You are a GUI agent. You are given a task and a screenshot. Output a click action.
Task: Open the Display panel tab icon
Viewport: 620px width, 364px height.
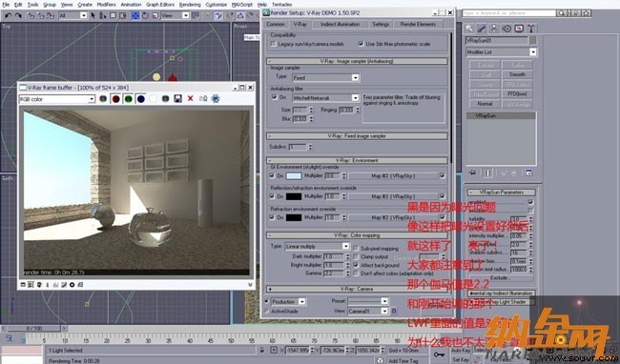[x=519, y=29]
